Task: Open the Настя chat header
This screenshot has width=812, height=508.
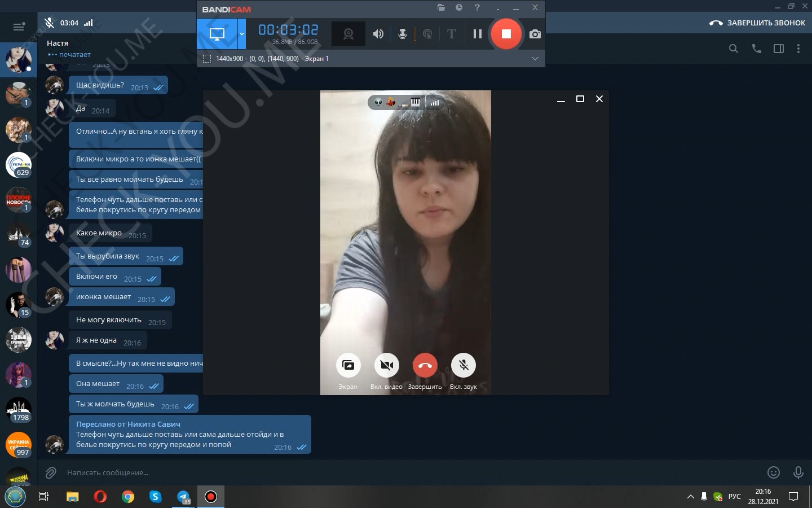Action: [69, 49]
